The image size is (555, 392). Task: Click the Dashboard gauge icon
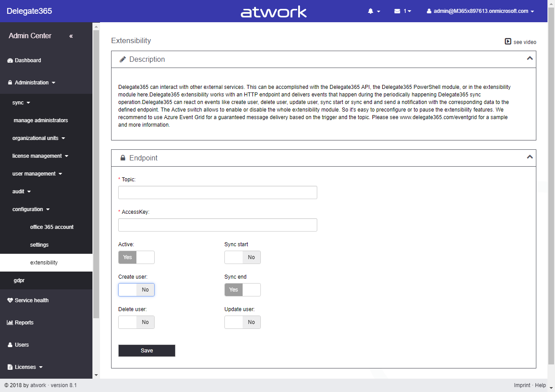10,60
